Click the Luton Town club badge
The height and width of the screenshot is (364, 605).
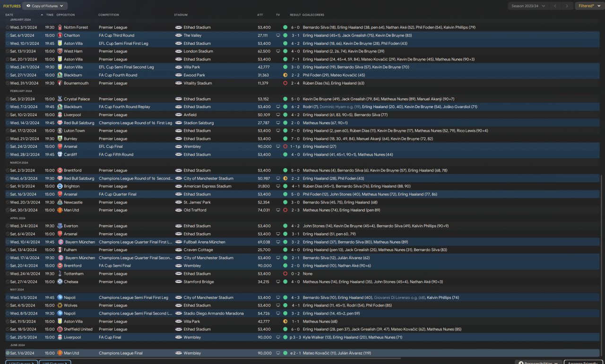point(60,131)
